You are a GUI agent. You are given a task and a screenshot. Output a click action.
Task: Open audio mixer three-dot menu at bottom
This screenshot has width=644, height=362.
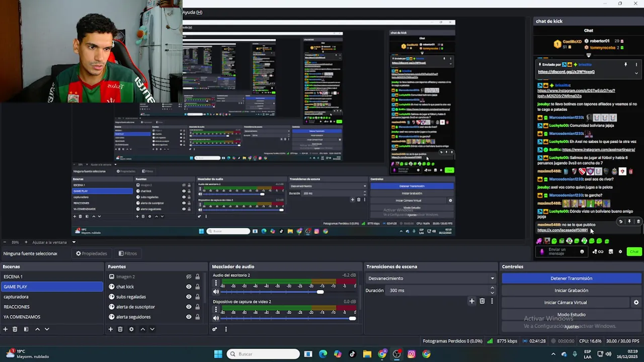pyautogui.click(x=226, y=329)
